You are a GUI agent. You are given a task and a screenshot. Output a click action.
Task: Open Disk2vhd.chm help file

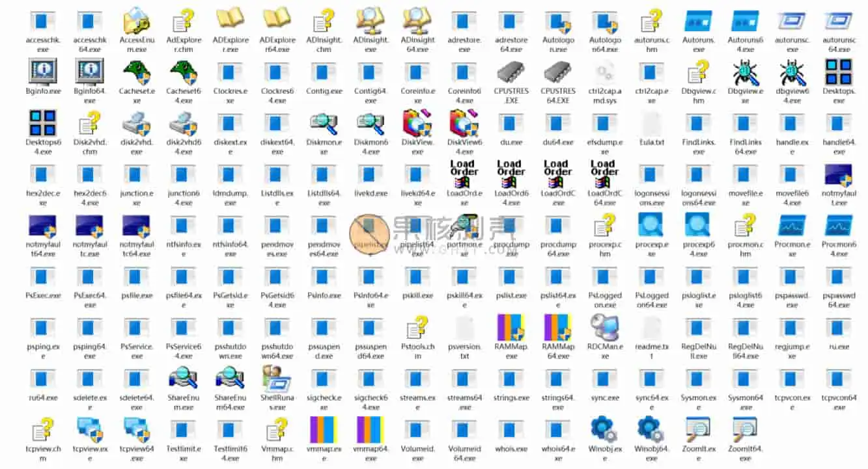[90, 123]
